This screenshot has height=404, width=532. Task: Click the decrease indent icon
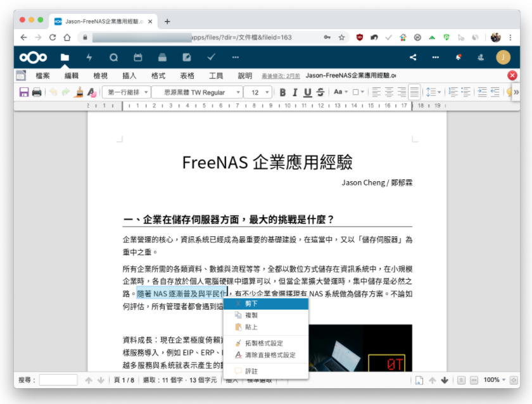(495, 92)
